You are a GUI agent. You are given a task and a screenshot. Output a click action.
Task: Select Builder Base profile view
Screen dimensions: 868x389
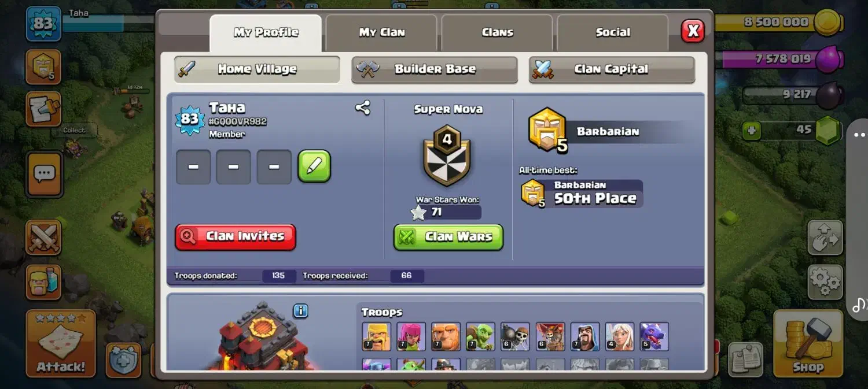click(435, 69)
